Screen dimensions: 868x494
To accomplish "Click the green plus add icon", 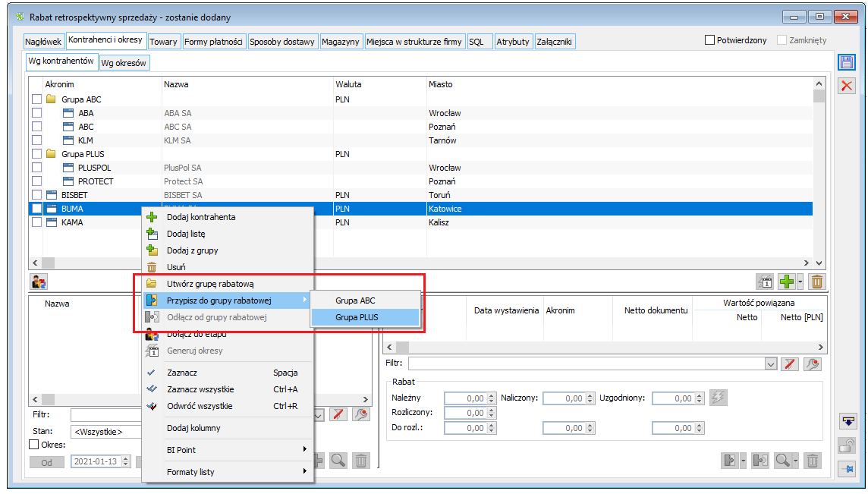I will [x=787, y=282].
